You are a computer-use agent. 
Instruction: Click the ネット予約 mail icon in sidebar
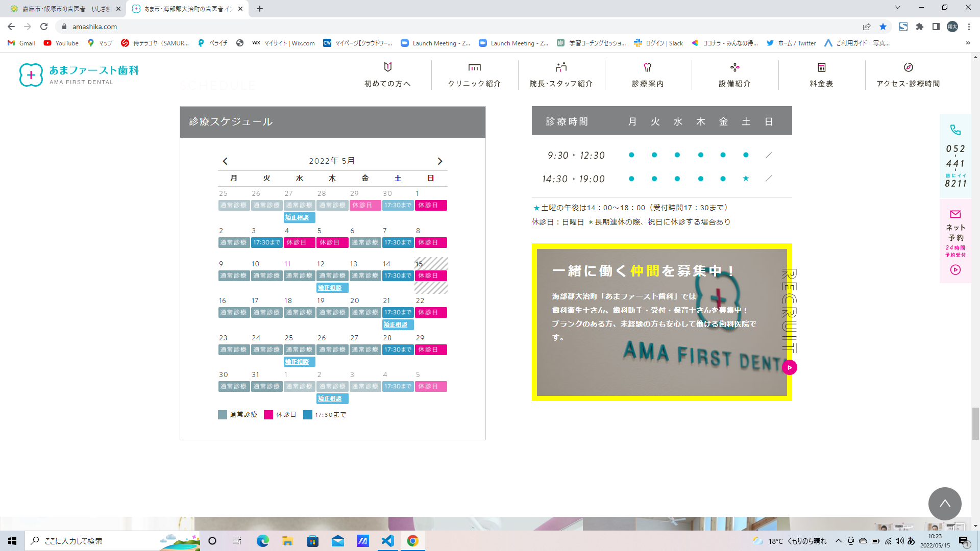(x=955, y=213)
